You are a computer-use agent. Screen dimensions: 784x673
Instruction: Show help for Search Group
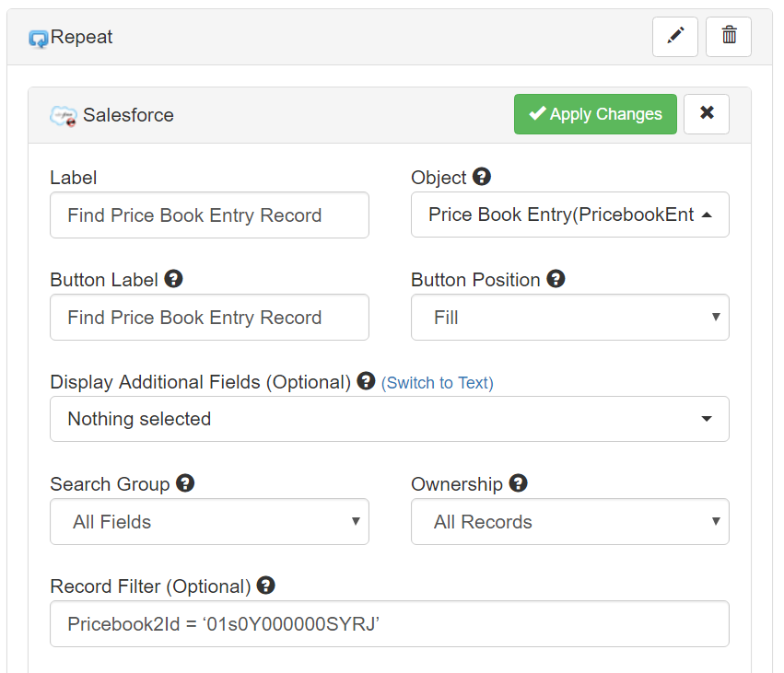(185, 482)
